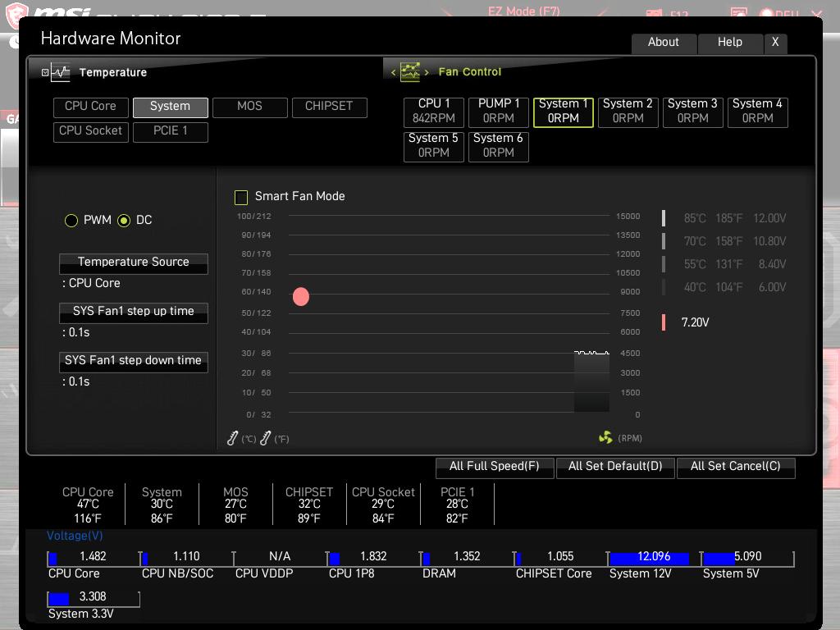Open the Temperature Source selector

tap(134, 263)
